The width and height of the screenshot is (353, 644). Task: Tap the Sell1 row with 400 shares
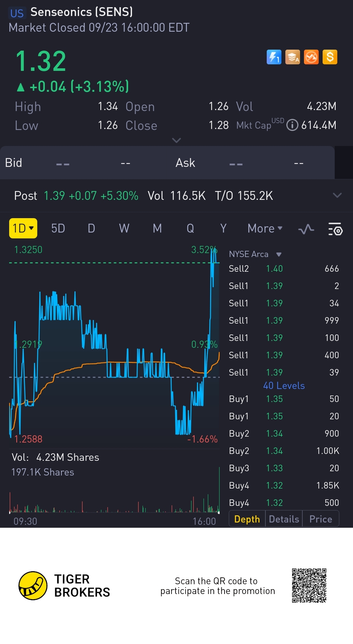point(284,355)
